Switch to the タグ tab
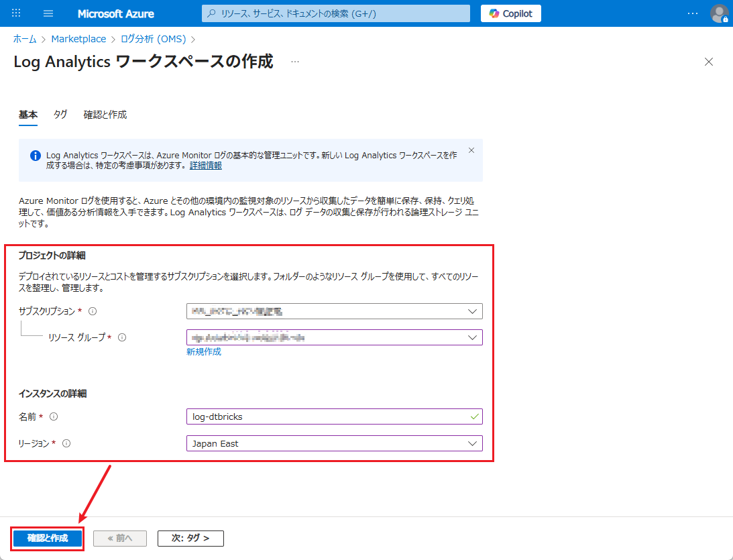733x560 pixels. (x=60, y=115)
